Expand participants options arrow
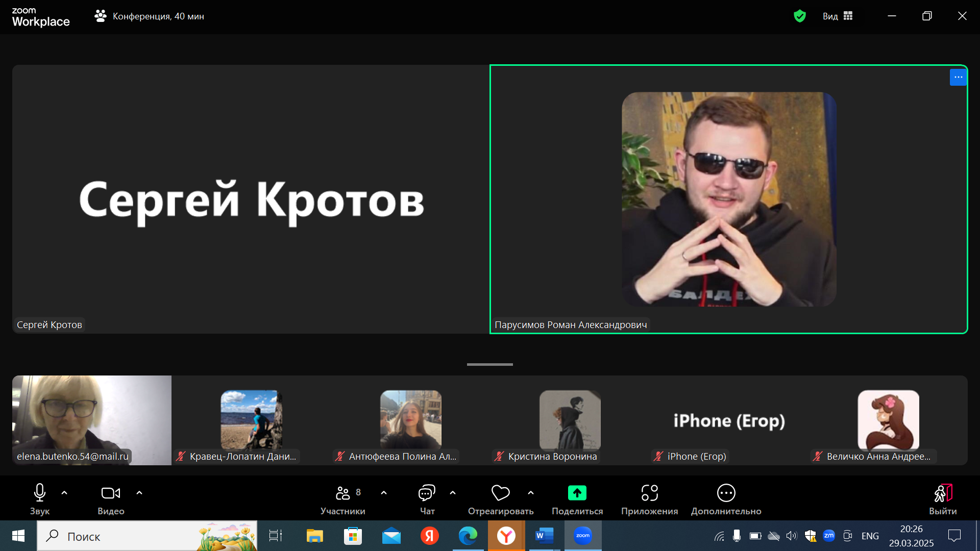Image resolution: width=980 pixels, height=551 pixels. [384, 493]
